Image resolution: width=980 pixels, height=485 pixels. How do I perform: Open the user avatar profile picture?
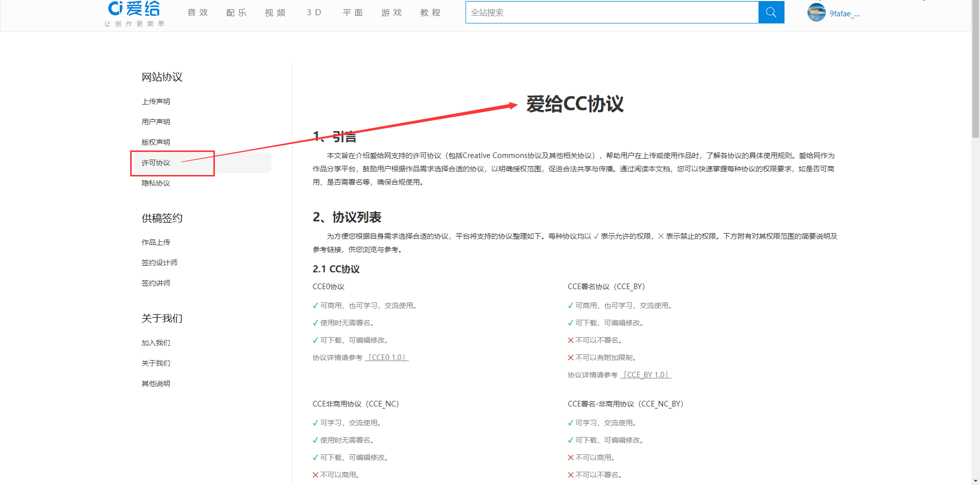(x=817, y=12)
